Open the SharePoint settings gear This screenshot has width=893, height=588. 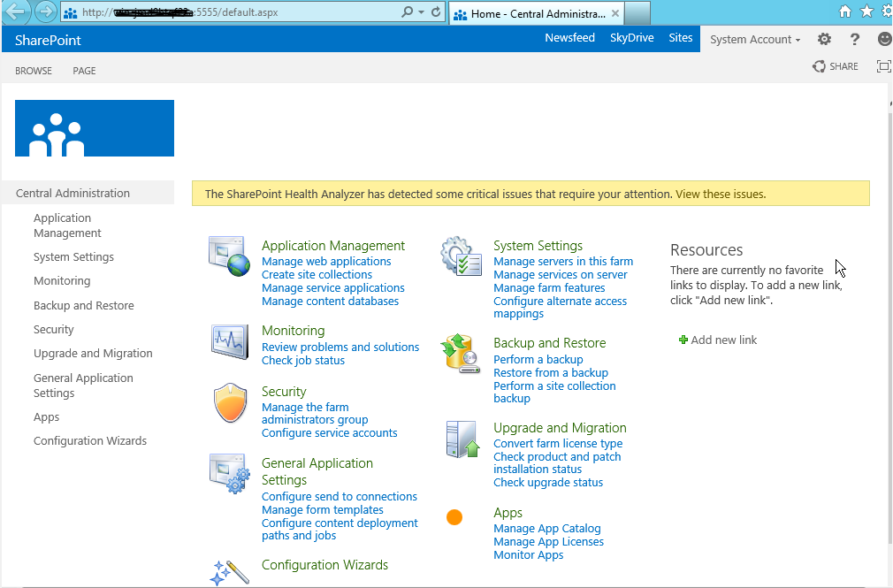point(824,39)
